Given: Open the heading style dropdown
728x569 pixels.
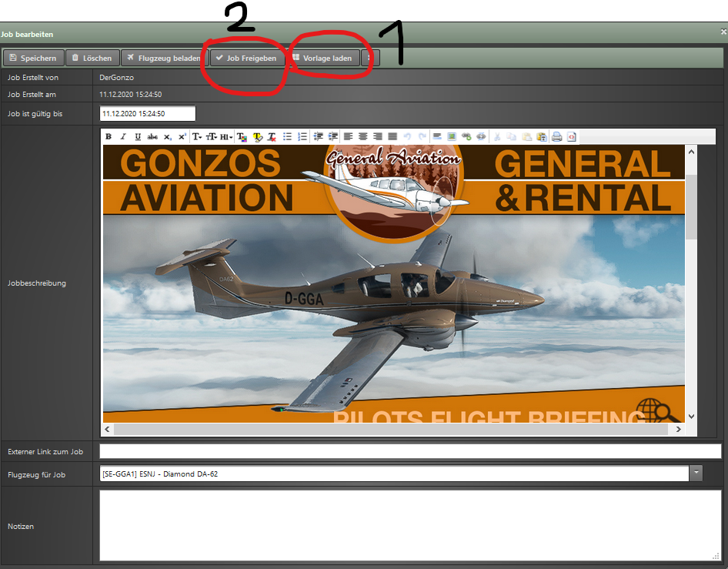Looking at the screenshot, I should 226,136.
